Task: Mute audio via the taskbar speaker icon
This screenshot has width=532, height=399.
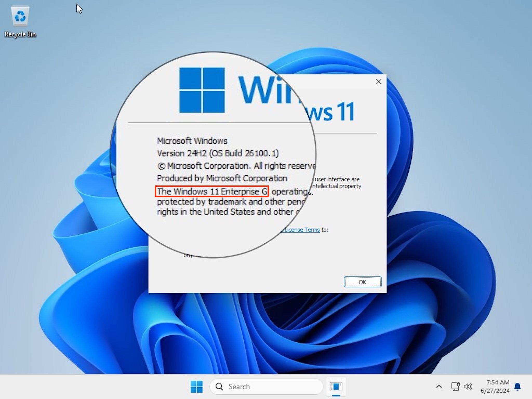Action: [468, 387]
